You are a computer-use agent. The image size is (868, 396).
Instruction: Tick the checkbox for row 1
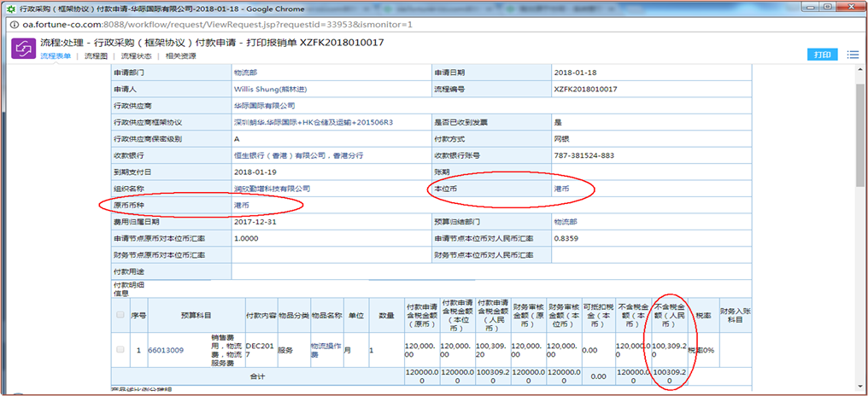pyautogui.click(x=120, y=350)
